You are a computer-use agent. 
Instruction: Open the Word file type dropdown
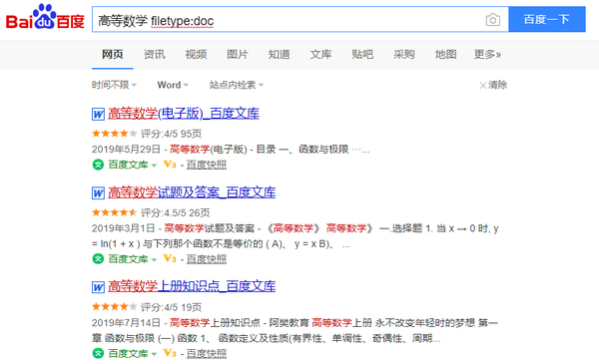click(x=173, y=85)
